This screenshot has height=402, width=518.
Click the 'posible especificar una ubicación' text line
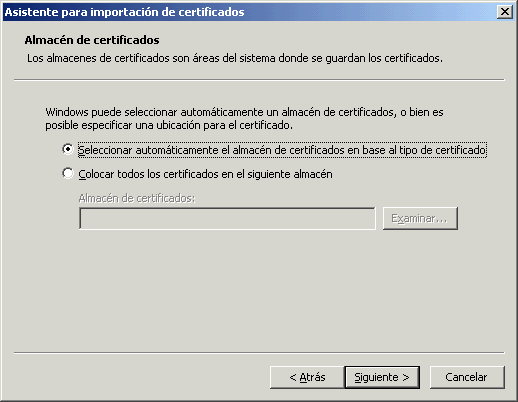(x=169, y=125)
